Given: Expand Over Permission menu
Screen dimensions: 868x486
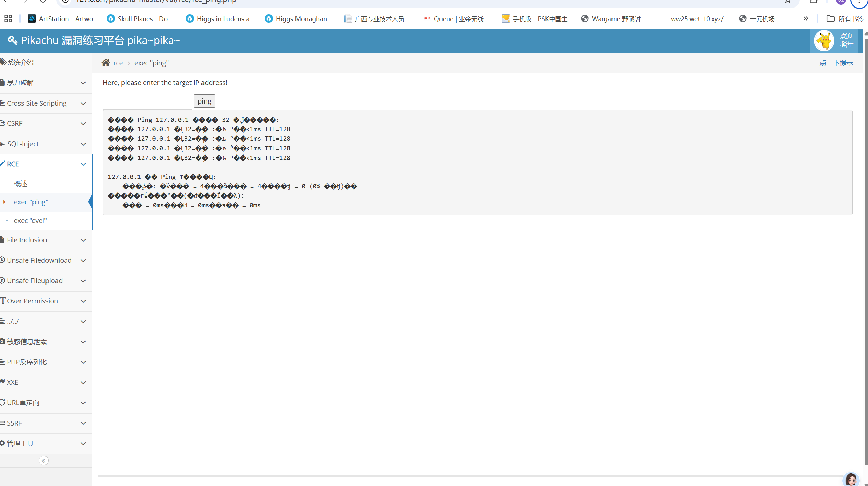Looking at the screenshot, I should 46,301.
